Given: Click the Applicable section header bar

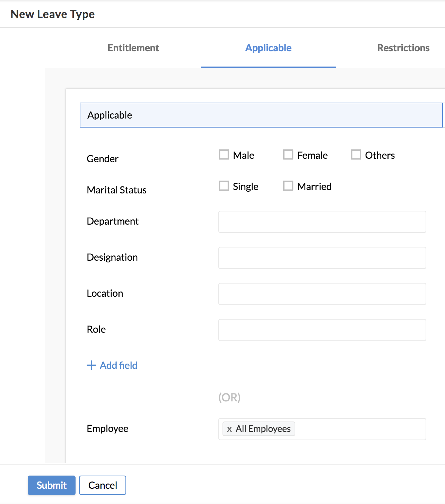Looking at the screenshot, I should (261, 115).
